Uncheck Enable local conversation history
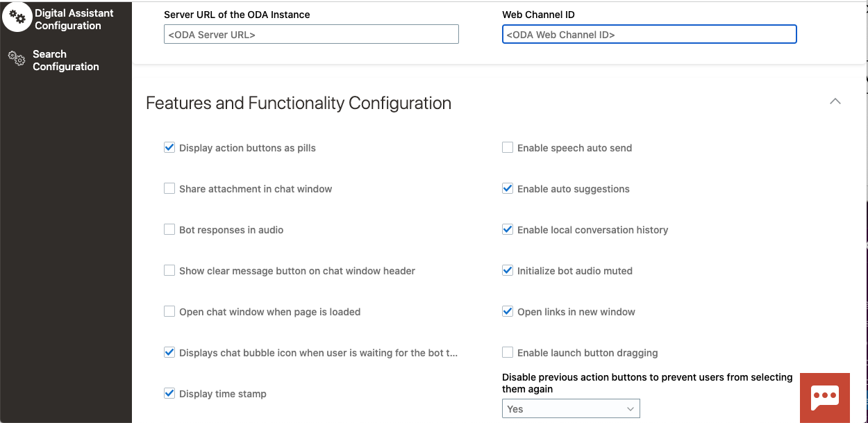The image size is (868, 423). pyautogui.click(x=508, y=229)
